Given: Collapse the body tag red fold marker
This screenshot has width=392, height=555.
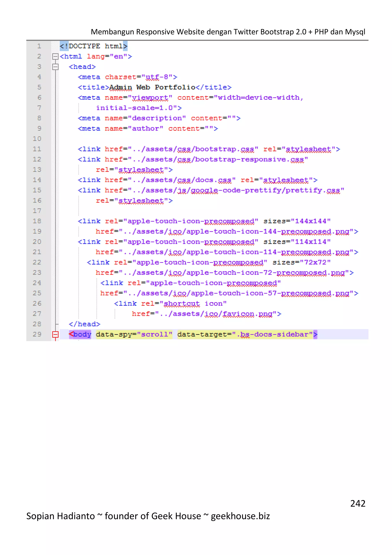Looking at the screenshot, I should point(55,334).
